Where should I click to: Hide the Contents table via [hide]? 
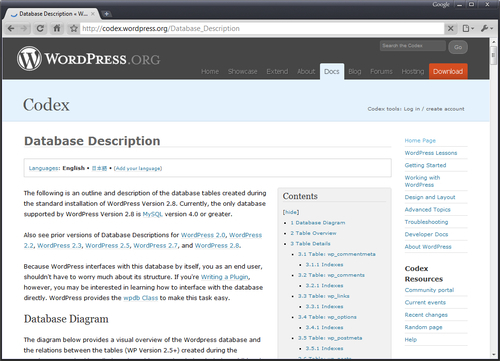click(x=291, y=212)
